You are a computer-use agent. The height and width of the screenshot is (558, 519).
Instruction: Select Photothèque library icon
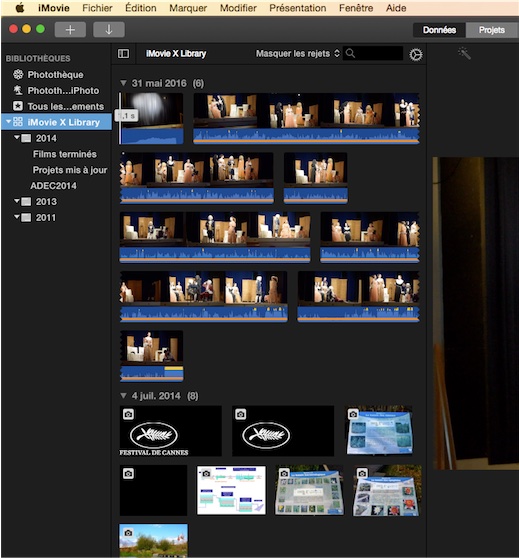coord(18,74)
